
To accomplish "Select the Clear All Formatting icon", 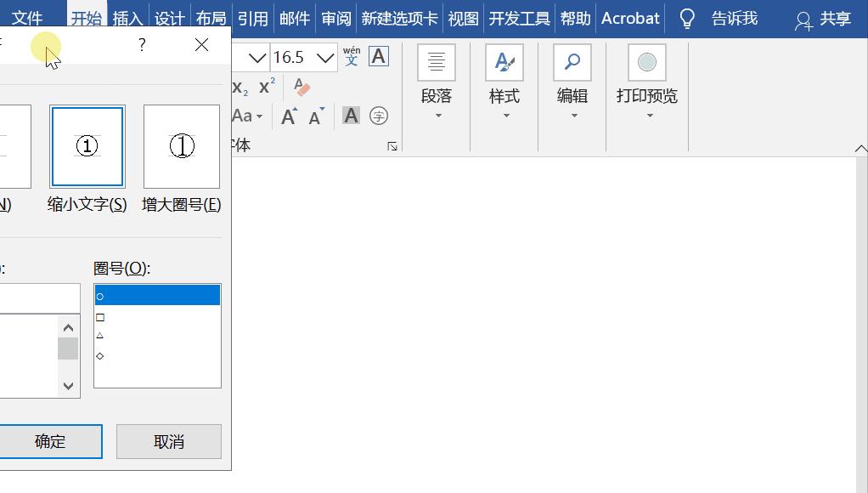I will coord(300,87).
